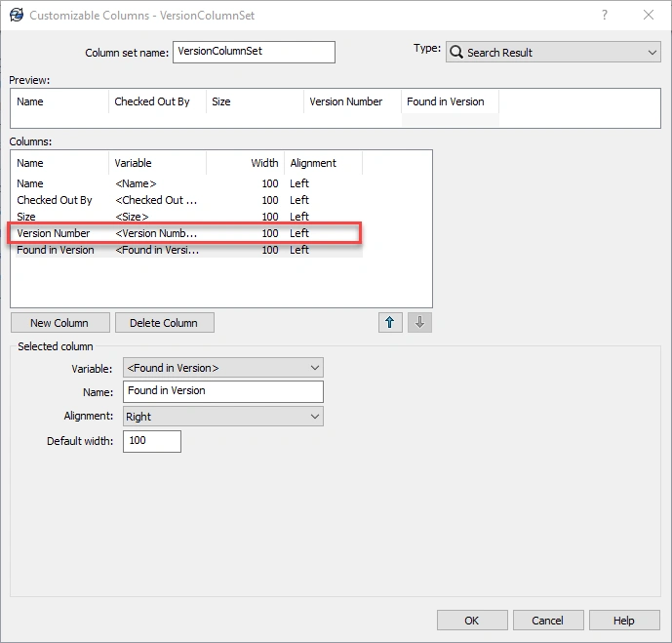Click the Column set name field
Image resolution: width=672 pixels, height=643 pixels.
[x=254, y=52]
